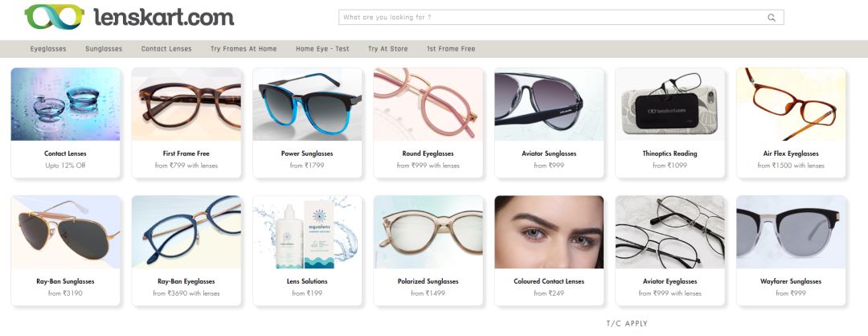
Task: Open the Lens Solutions aqualens bottle image
Action: point(307,232)
